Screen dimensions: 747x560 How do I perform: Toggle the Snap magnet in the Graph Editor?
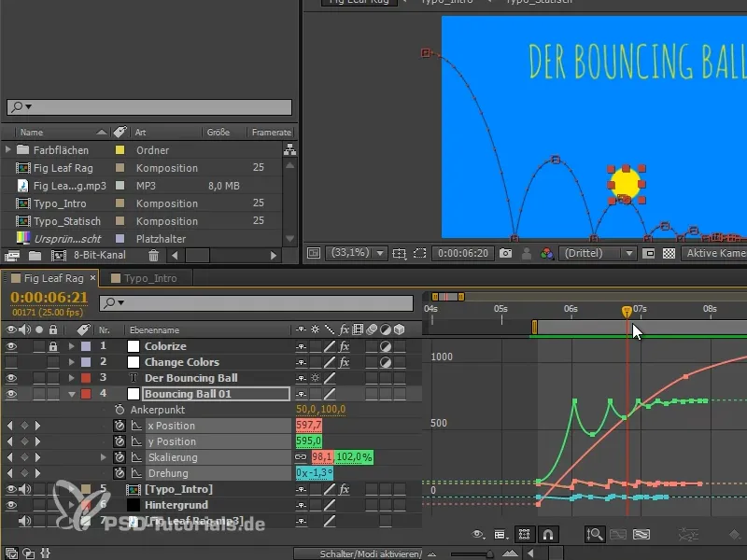pos(548,535)
